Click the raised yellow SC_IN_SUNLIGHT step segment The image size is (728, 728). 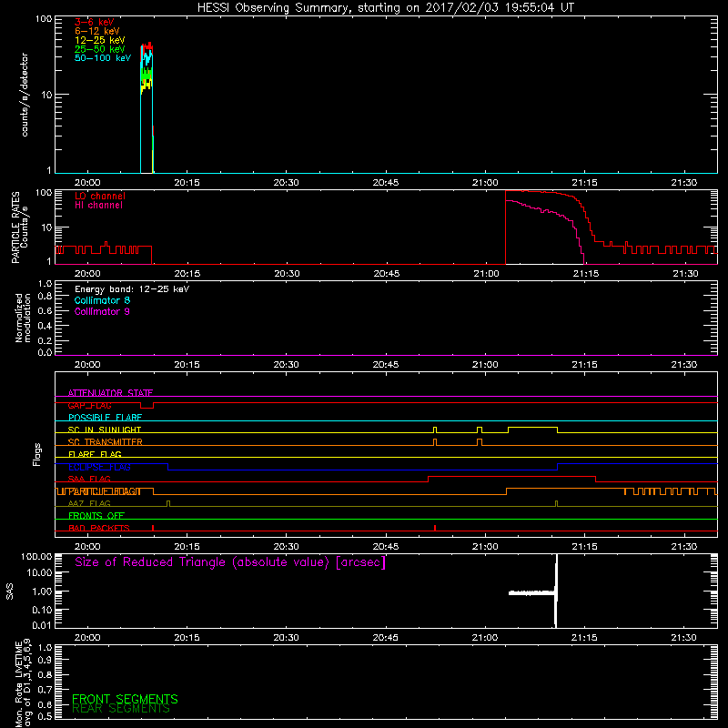coord(532,427)
